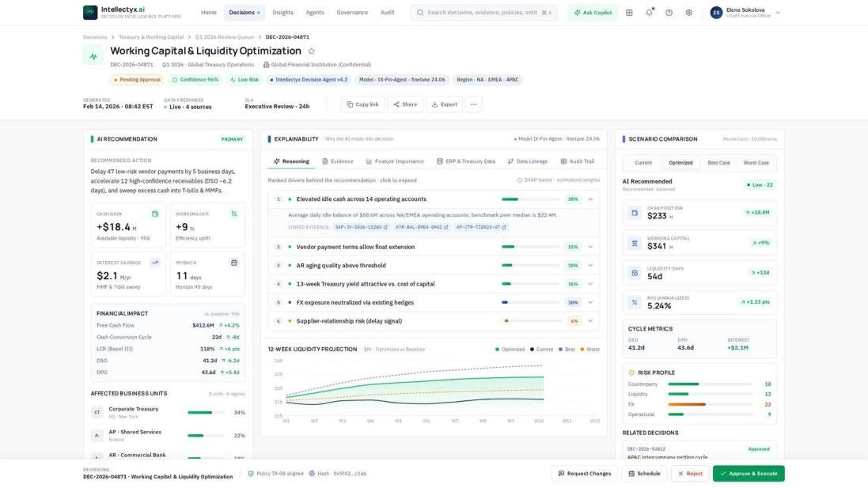Click the SHAP-based info icon
This screenshot has height=488, width=868.
click(x=520, y=180)
